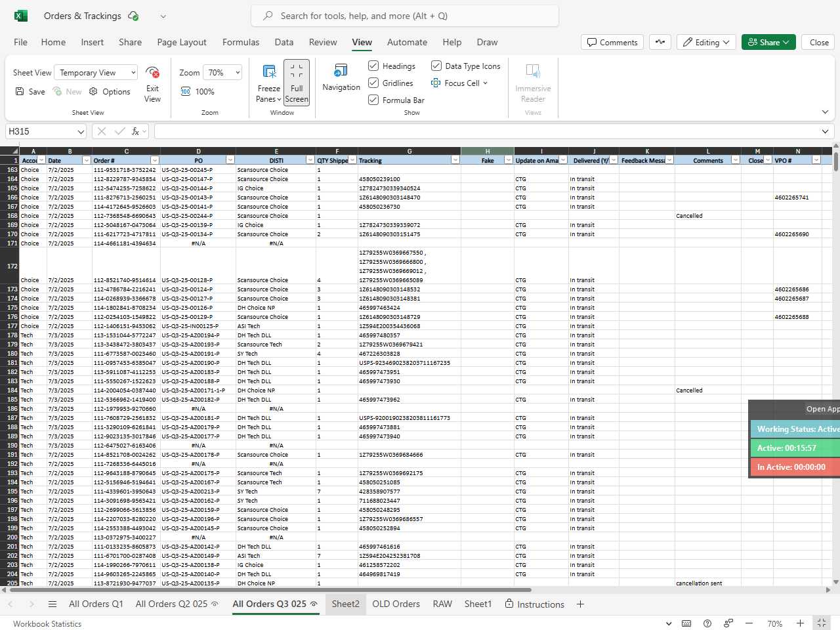
Task: Click the Comments button
Action: coord(612,42)
